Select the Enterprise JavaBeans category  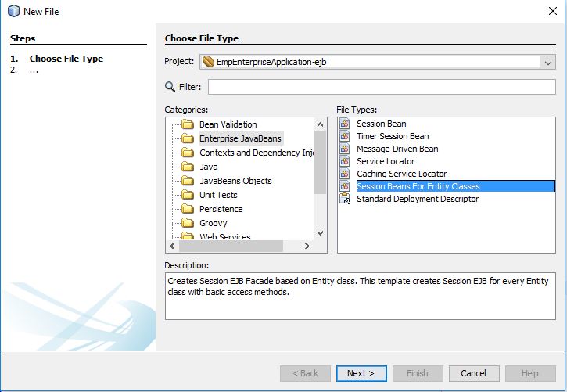(240, 138)
